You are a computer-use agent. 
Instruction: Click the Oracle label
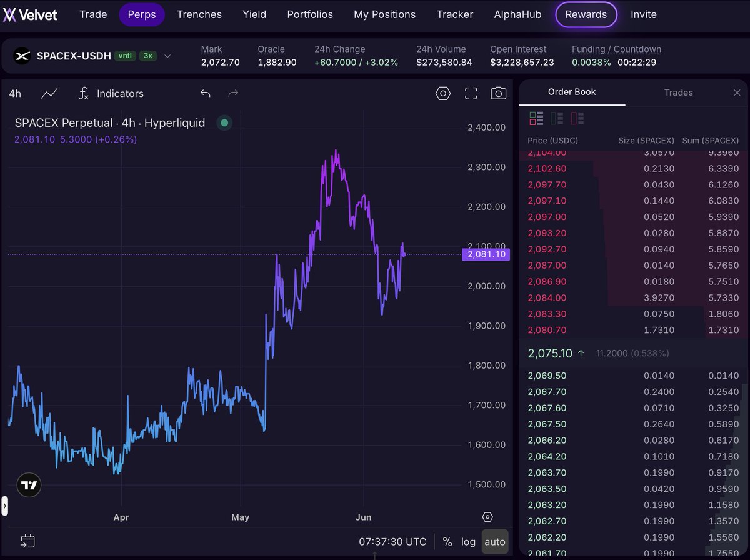click(x=271, y=49)
